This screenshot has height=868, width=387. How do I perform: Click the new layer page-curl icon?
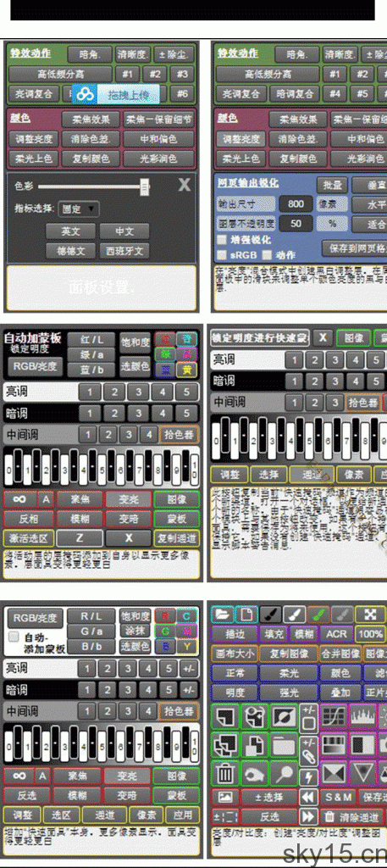pos(225,716)
